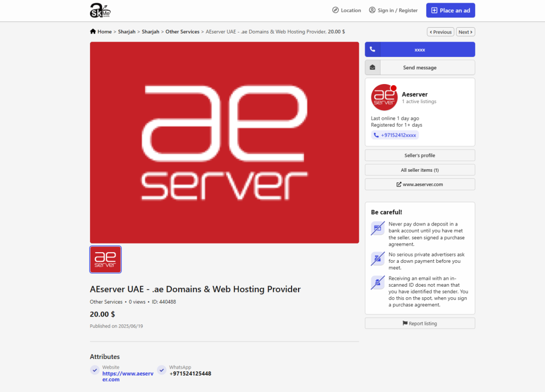This screenshot has width=545, height=392.
Task: Click the home icon in breadcrumb
Action: (x=93, y=31)
